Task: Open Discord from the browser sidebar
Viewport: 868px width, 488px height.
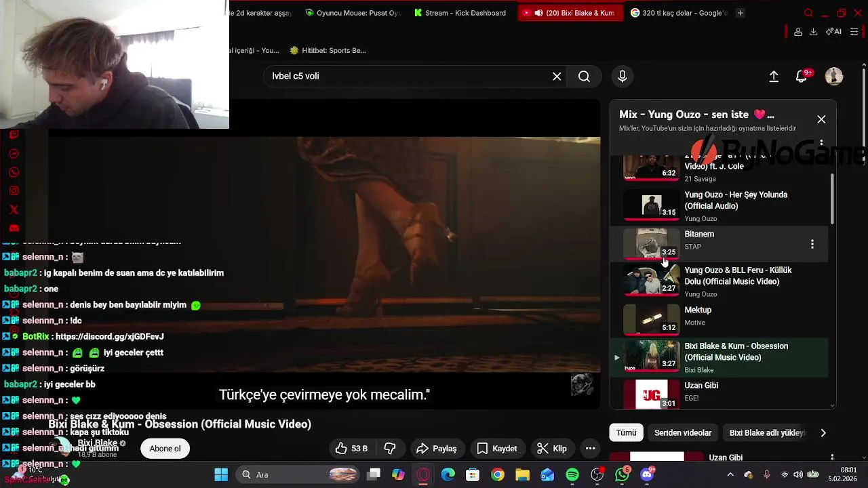Action: [14, 228]
